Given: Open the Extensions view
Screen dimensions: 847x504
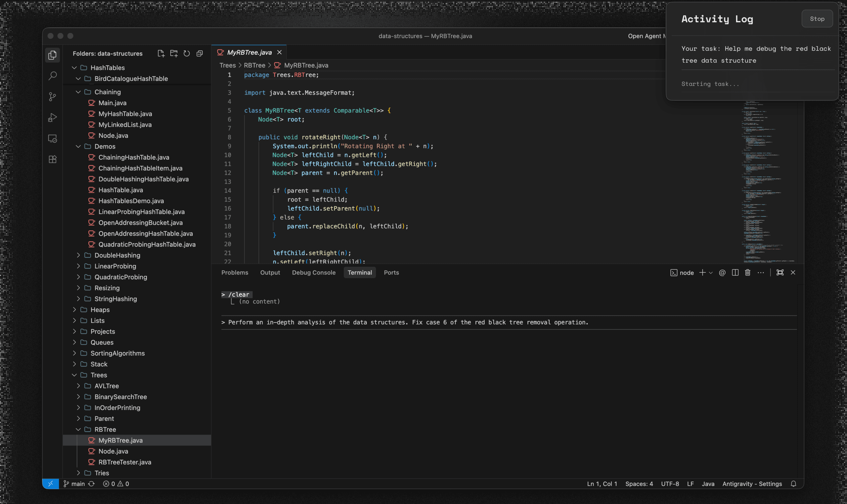Looking at the screenshot, I should tap(53, 159).
